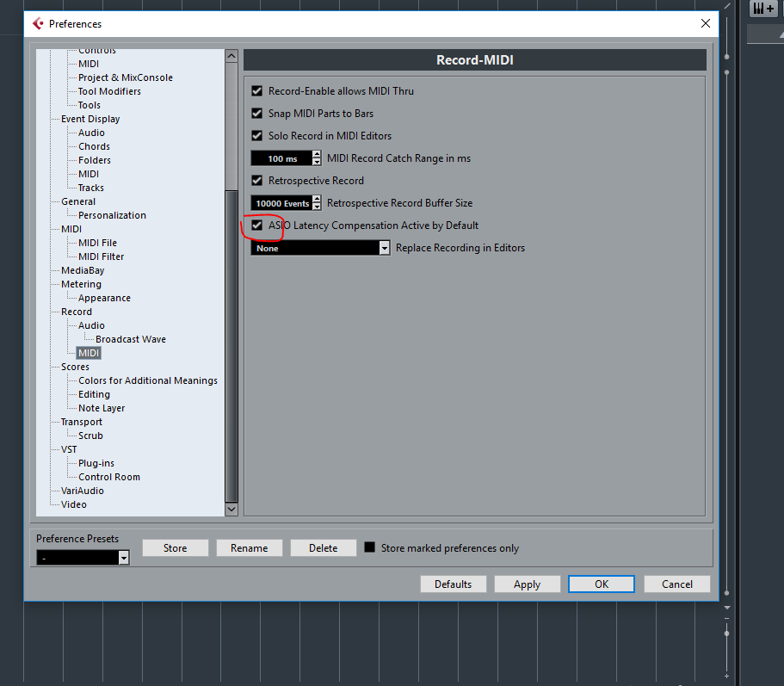Select highlighted MIDI under Record
The width and height of the screenshot is (784, 686).
89,353
